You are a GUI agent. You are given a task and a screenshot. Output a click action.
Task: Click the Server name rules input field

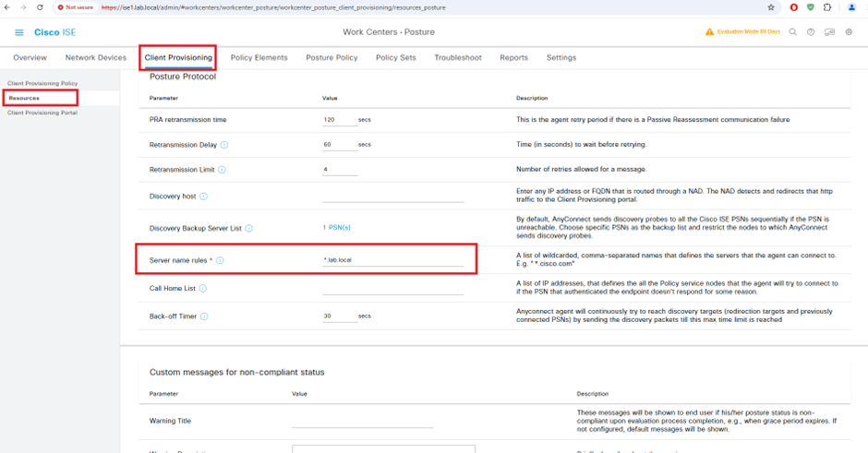[x=392, y=260]
